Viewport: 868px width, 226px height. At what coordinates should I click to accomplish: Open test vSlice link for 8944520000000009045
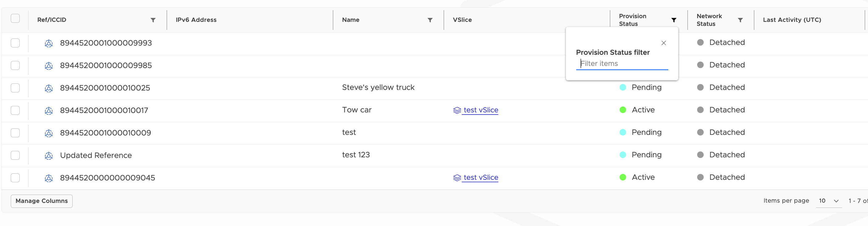coord(480,178)
